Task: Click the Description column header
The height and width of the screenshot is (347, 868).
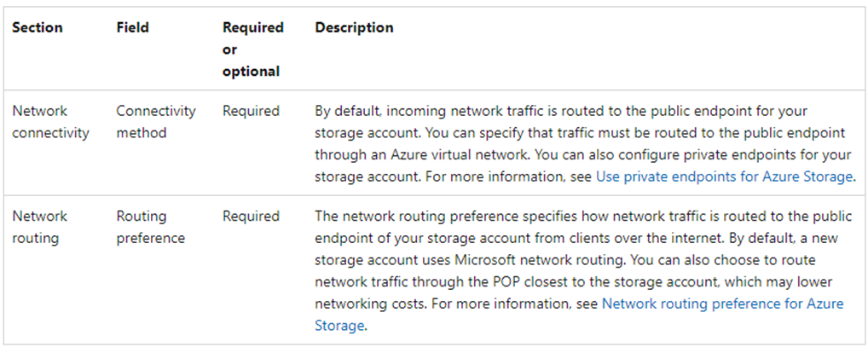Action: (355, 27)
